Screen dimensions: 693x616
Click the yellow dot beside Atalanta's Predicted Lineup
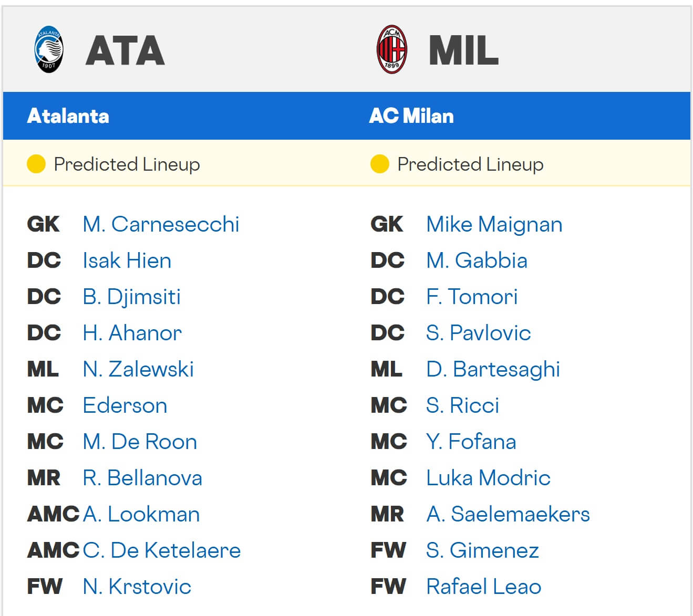click(x=36, y=164)
